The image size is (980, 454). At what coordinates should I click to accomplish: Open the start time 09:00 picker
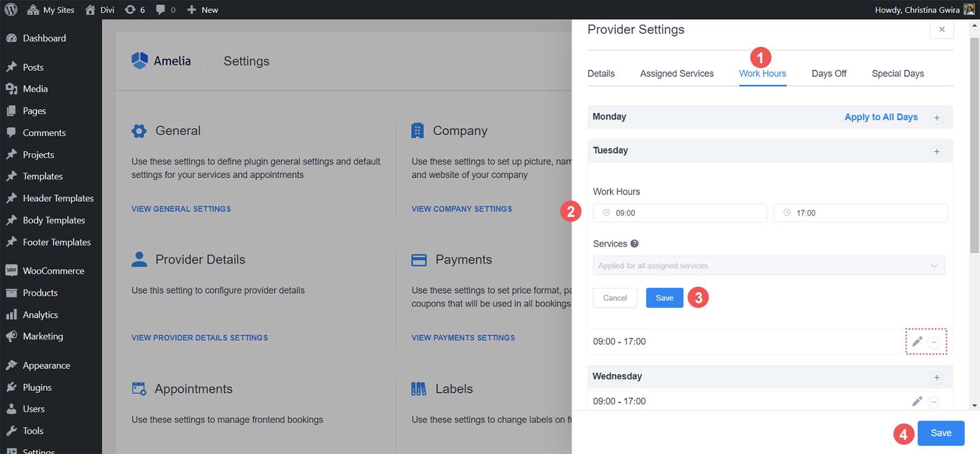point(679,213)
